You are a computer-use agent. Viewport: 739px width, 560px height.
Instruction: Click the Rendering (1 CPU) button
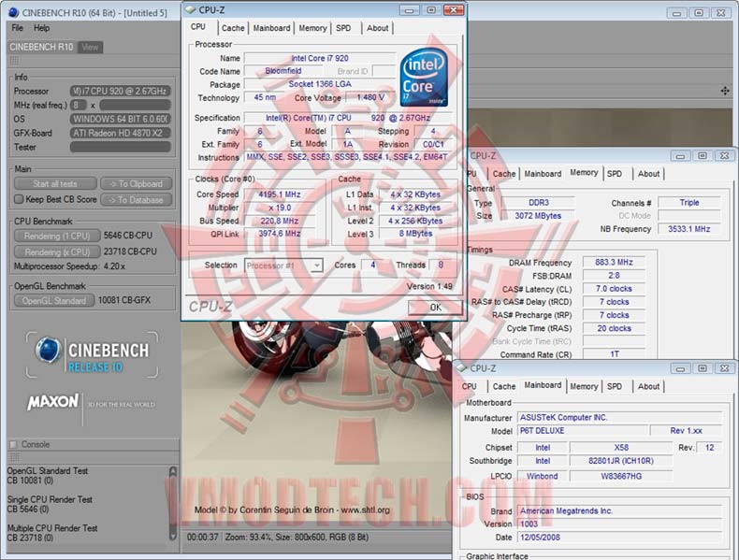click(x=57, y=236)
